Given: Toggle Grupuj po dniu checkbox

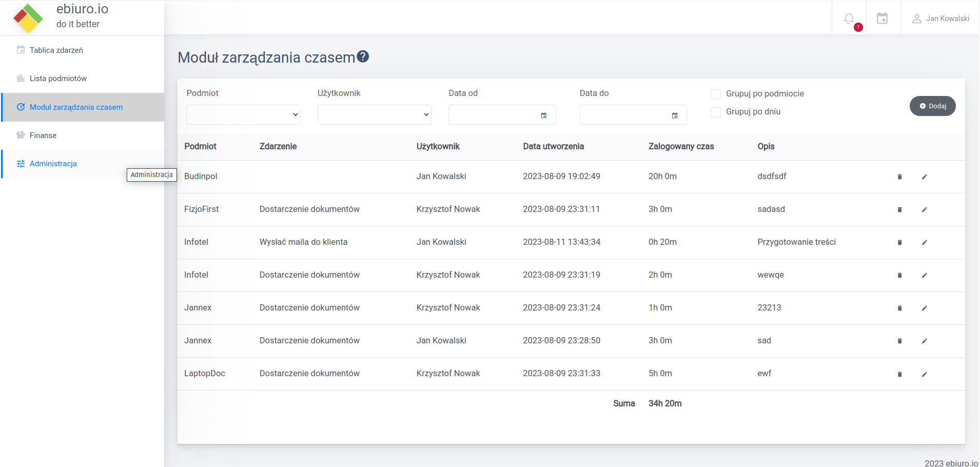Looking at the screenshot, I should [715, 112].
